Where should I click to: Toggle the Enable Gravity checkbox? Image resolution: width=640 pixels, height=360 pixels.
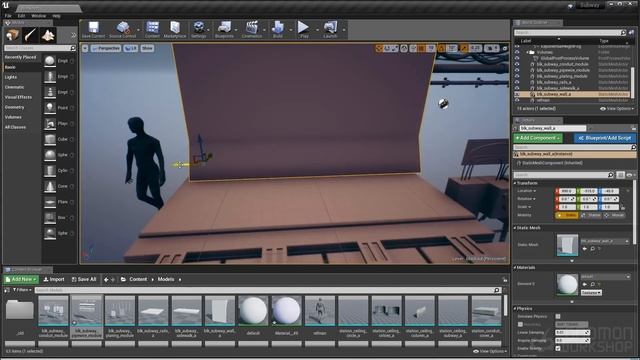pyautogui.click(x=558, y=348)
